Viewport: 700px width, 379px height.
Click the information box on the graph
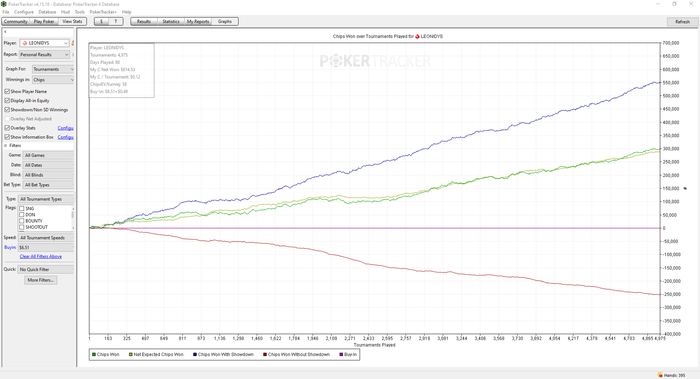coord(121,70)
